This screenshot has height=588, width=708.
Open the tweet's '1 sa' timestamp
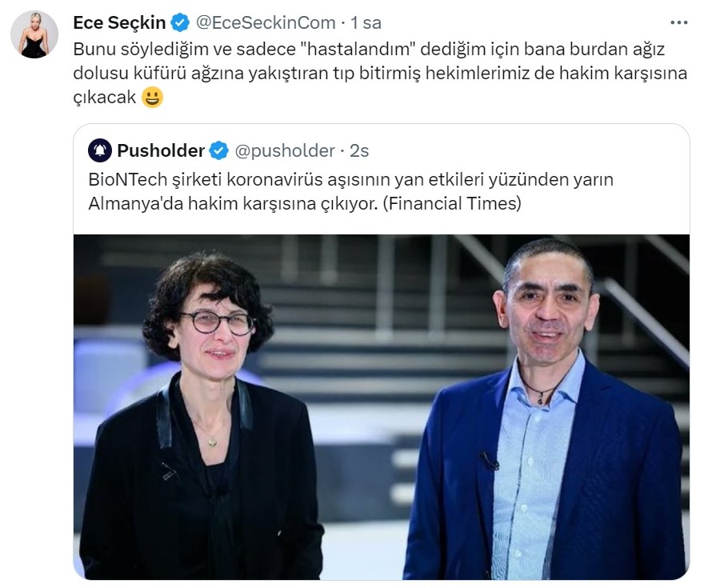pos(366,23)
